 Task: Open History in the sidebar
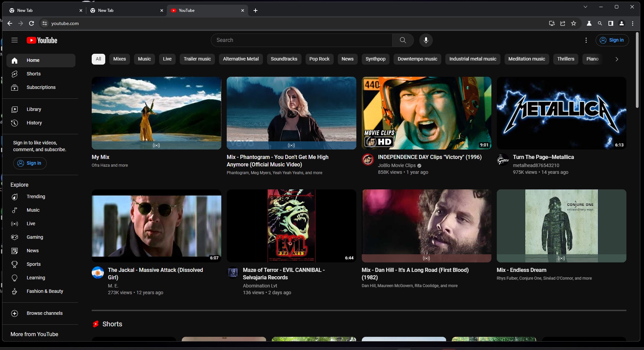click(x=41, y=123)
